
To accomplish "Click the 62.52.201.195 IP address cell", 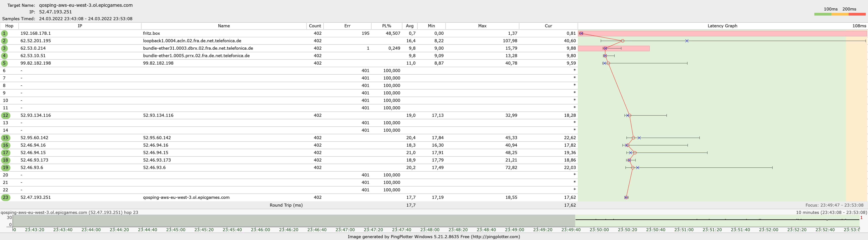I will click(36, 41).
